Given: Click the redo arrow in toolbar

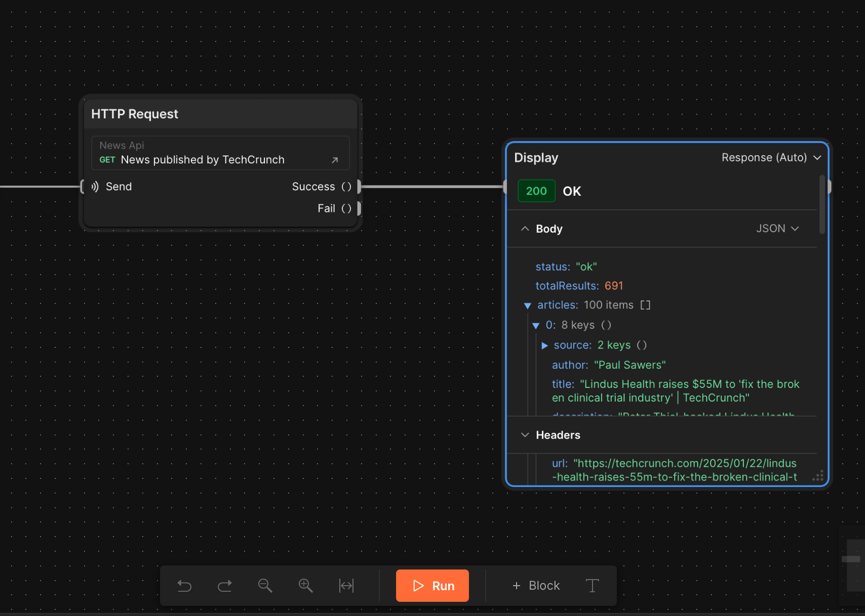Looking at the screenshot, I should click(225, 586).
